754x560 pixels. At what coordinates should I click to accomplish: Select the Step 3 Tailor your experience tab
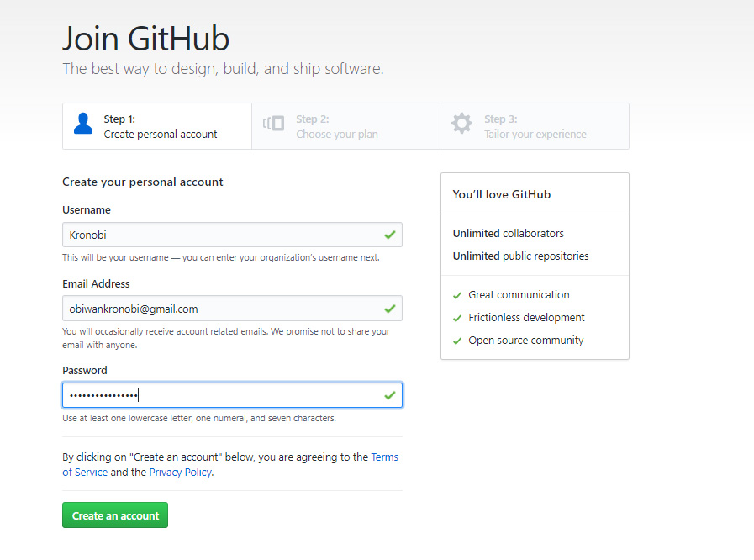click(535, 127)
